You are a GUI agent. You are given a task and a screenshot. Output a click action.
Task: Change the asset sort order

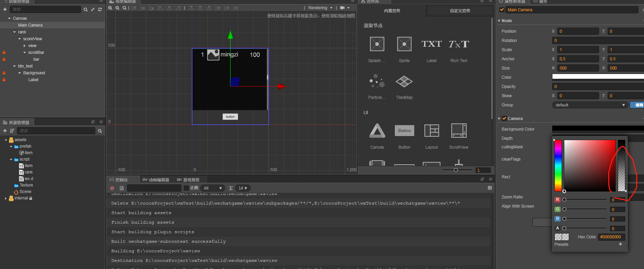click(12, 131)
